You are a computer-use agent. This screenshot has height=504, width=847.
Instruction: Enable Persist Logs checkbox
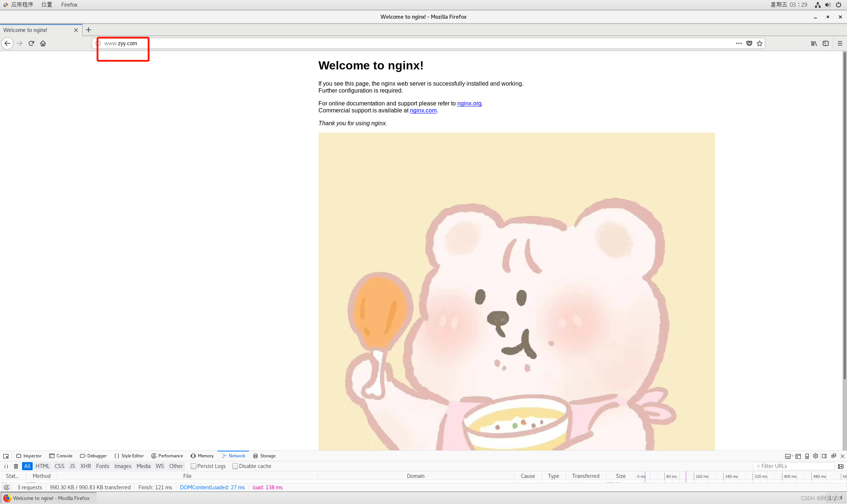(194, 466)
